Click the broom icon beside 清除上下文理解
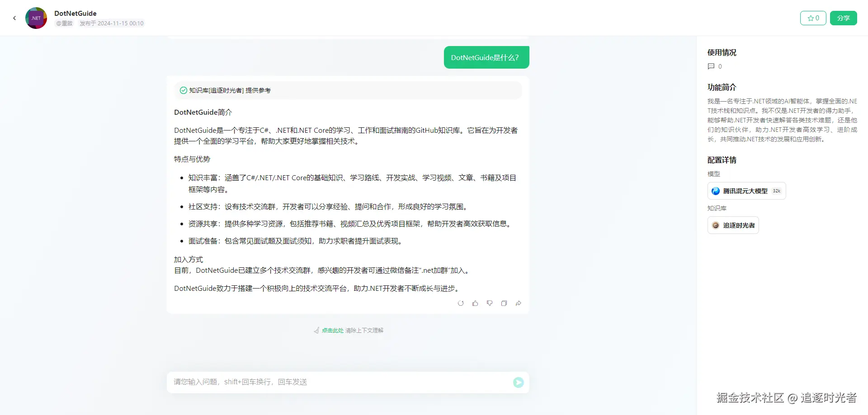Viewport: 868px width, 415px height. (x=316, y=331)
